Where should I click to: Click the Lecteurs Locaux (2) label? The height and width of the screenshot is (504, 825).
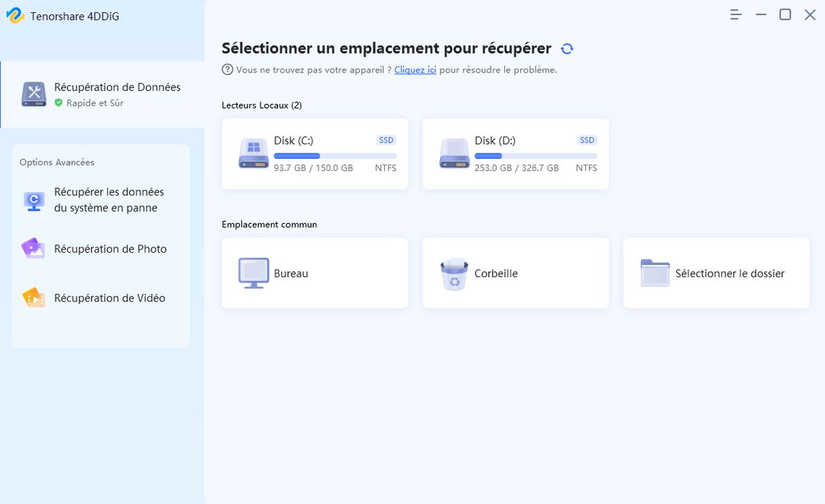point(261,105)
